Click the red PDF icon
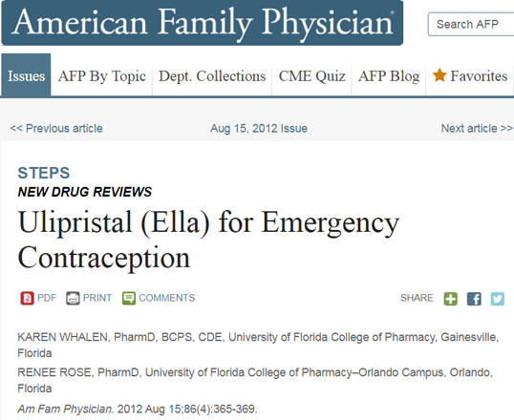514x420 pixels. click(27, 298)
